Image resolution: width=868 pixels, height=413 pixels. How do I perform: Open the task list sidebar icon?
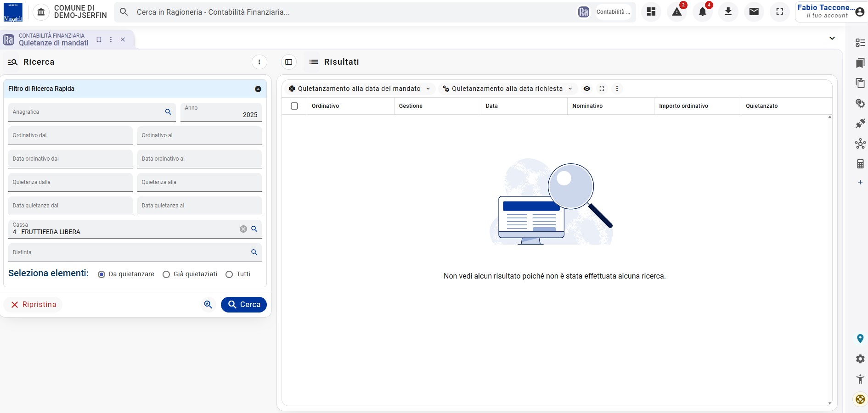[860, 43]
